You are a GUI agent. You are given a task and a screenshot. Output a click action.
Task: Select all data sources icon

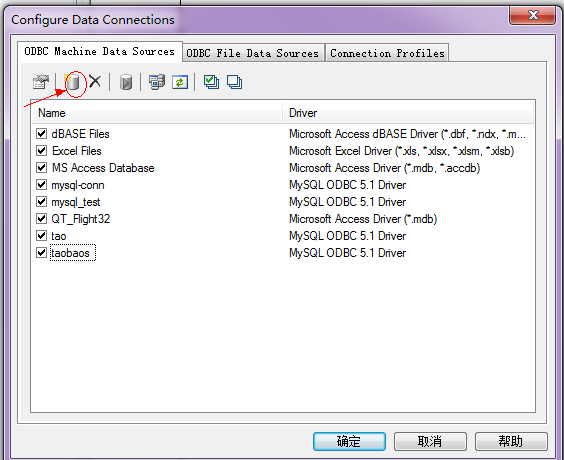coord(211,82)
